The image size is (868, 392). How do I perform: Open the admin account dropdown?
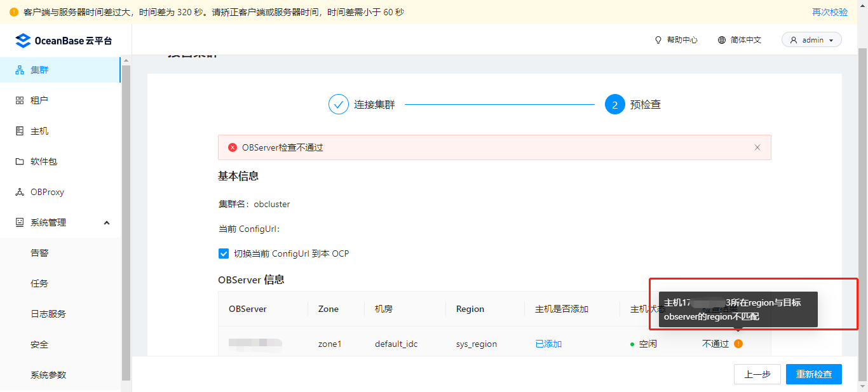tap(811, 40)
